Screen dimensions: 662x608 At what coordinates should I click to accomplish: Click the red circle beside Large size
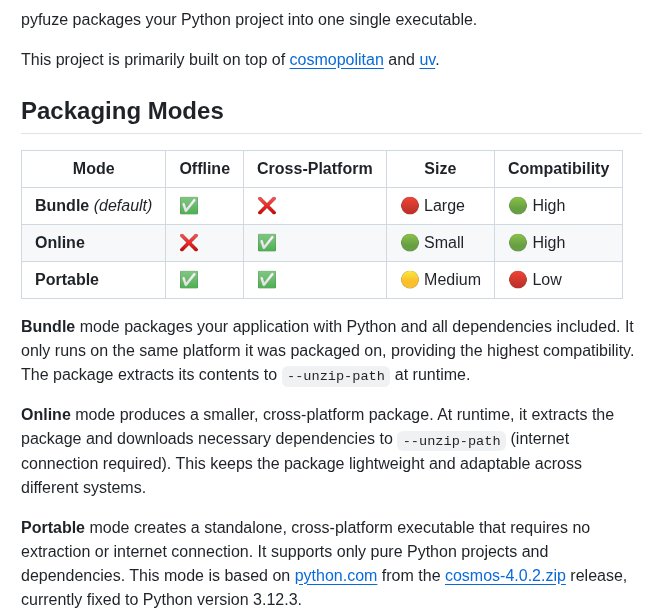tap(409, 206)
